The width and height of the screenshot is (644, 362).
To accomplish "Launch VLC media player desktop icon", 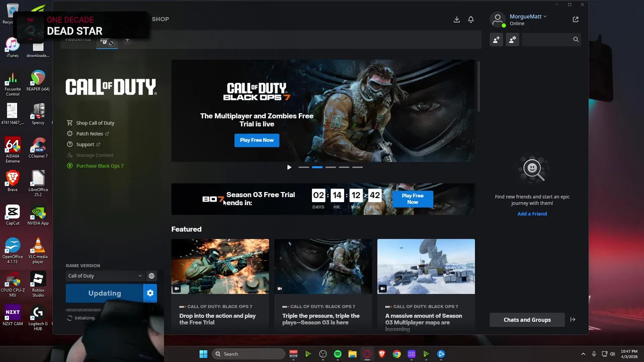I will 38,251.
